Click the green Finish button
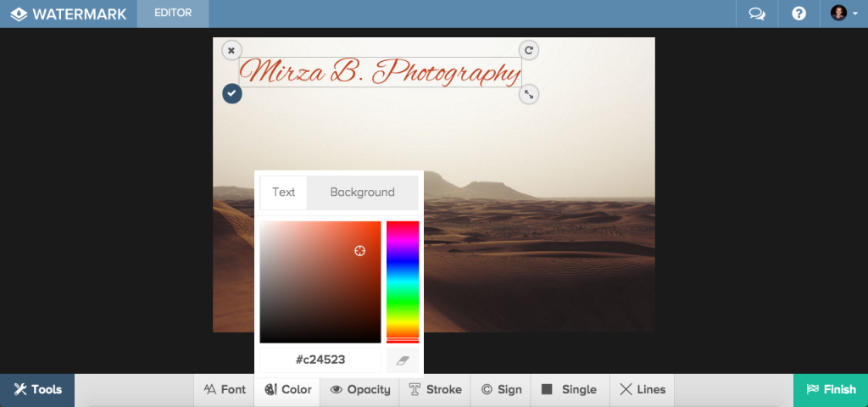The height and width of the screenshot is (407, 868). tap(831, 390)
